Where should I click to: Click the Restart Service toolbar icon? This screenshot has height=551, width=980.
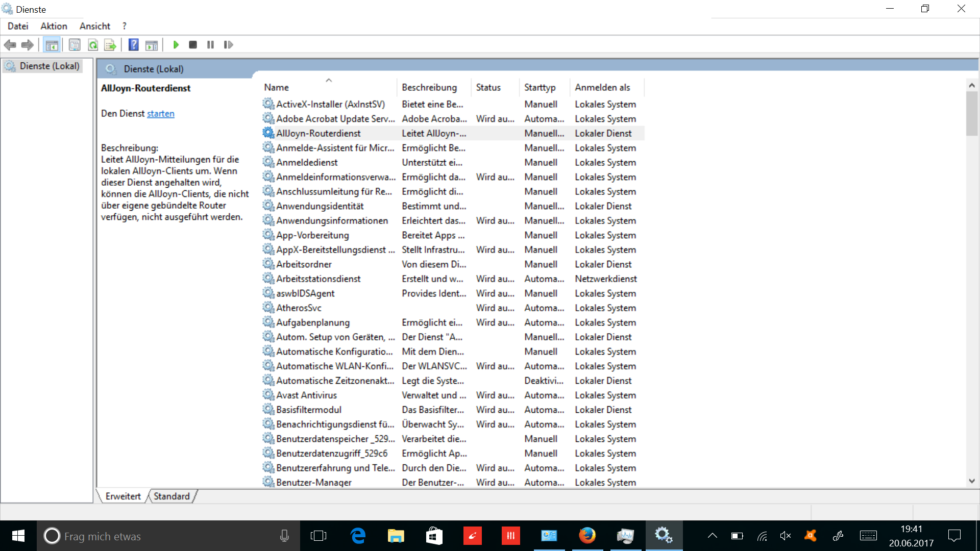tap(228, 45)
